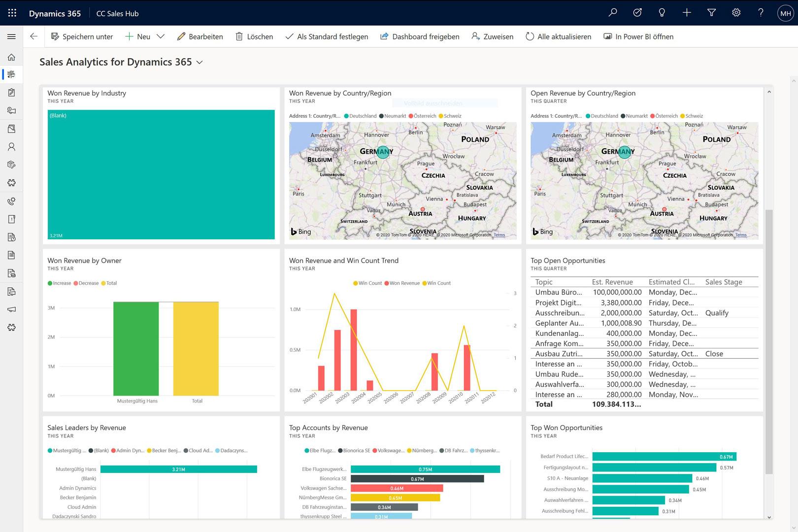The height and width of the screenshot is (532, 798).
Task: Go to Home in sidebar
Action: coord(11,57)
